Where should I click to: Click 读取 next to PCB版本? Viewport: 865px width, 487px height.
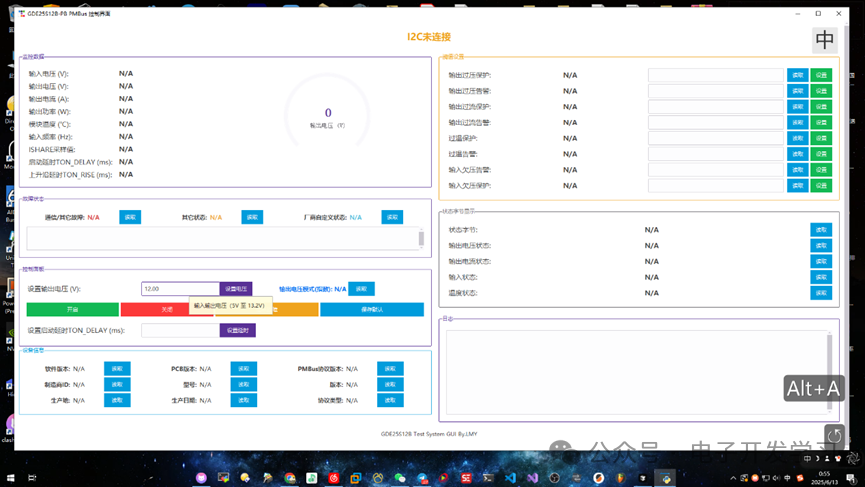click(x=243, y=369)
